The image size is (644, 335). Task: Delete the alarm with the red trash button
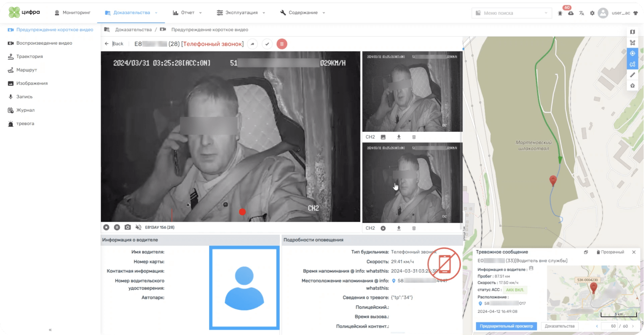coord(282,44)
